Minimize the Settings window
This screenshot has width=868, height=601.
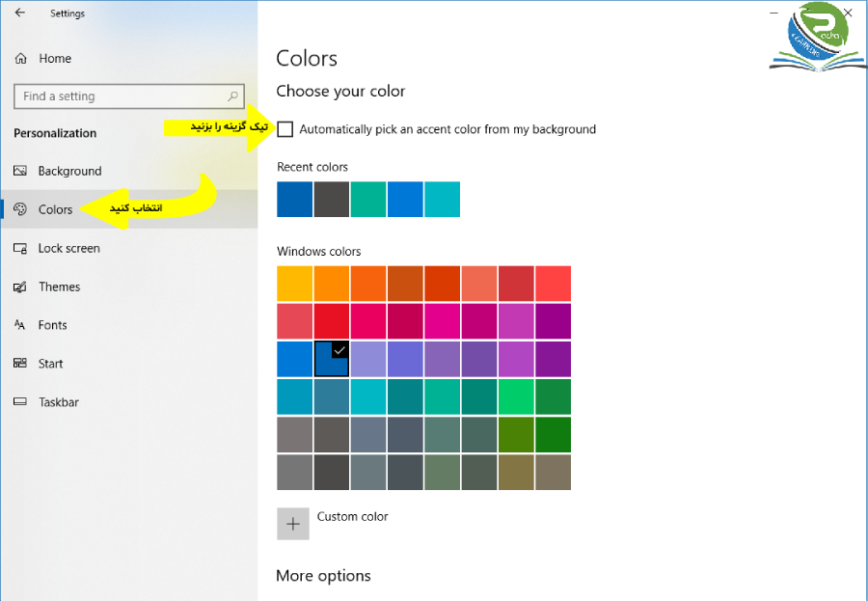click(773, 13)
